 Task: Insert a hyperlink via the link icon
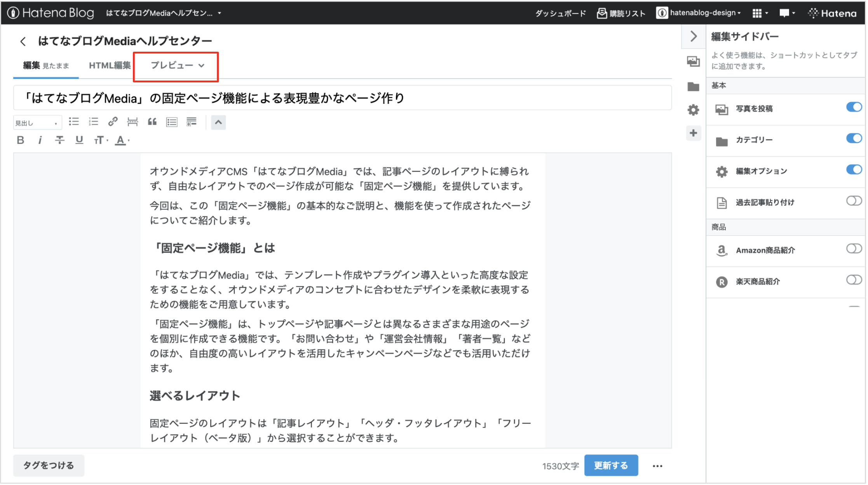tap(113, 122)
